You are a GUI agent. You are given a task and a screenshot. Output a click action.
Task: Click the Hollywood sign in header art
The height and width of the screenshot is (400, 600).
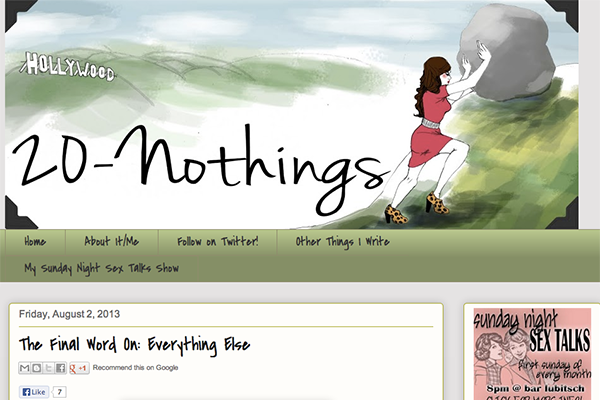pos(68,66)
